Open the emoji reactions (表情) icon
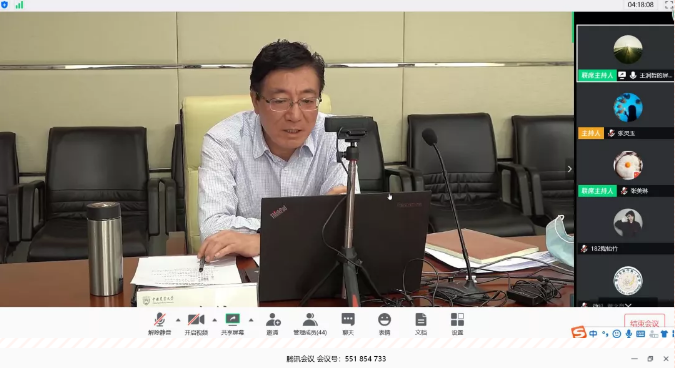678x368 pixels. [384, 324]
